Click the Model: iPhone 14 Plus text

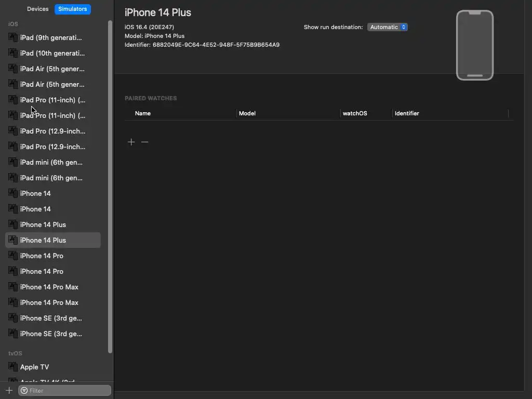[154, 36]
